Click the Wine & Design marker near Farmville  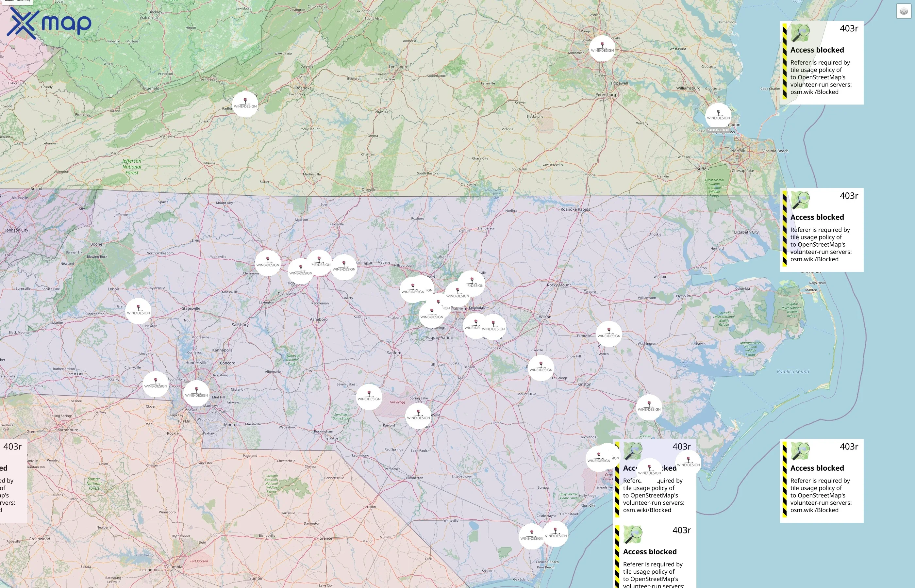coord(609,334)
